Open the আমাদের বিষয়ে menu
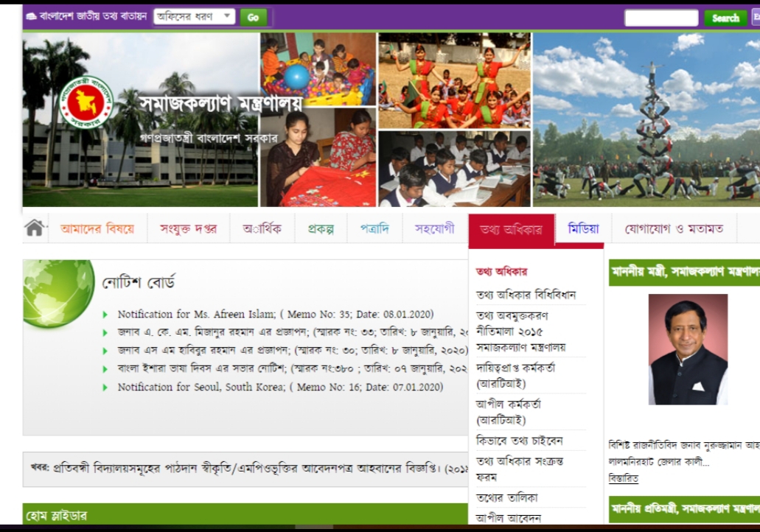The height and width of the screenshot is (532, 760). click(97, 228)
